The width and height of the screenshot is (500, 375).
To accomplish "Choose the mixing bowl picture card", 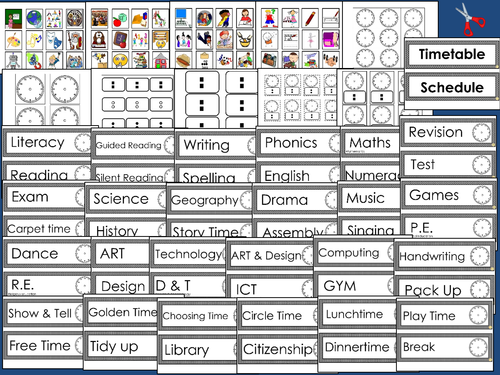I will click(x=245, y=40).
